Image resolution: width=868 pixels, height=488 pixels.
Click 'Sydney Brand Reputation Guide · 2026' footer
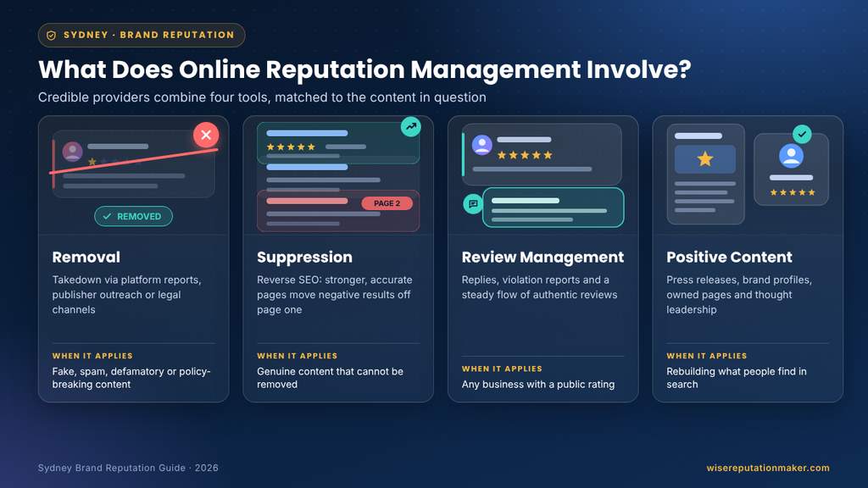(129, 468)
